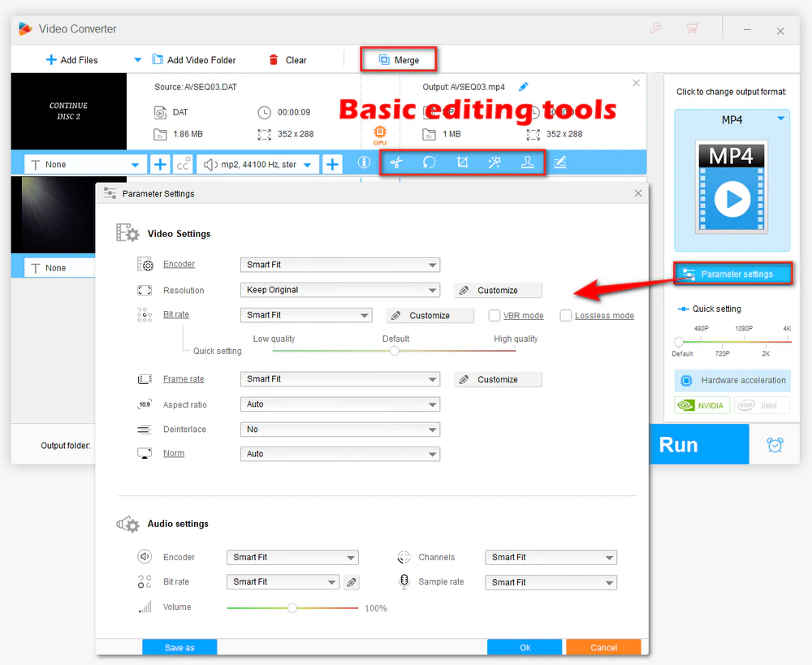Viewport: 812px width, 665px height.
Task: Click the Norm link label
Action: pos(174,453)
